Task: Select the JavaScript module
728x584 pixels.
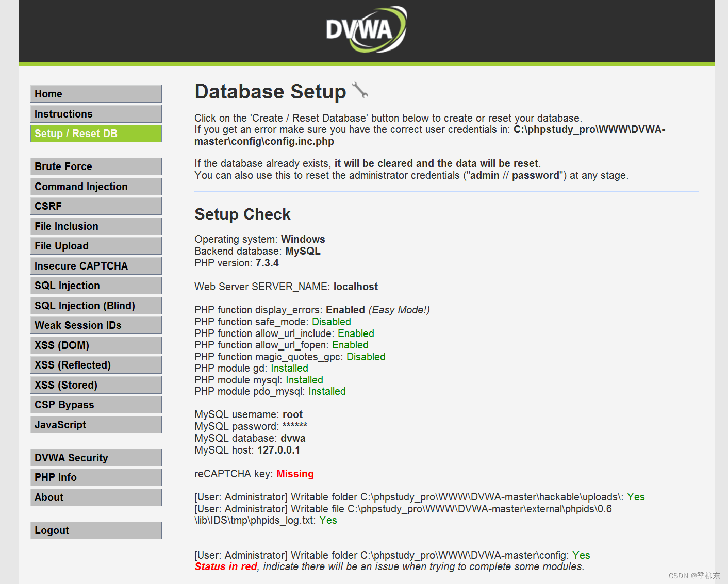Action: 96,425
